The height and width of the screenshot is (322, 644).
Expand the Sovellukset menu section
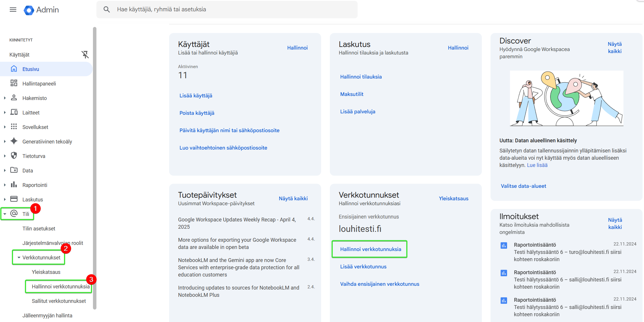[x=5, y=127]
